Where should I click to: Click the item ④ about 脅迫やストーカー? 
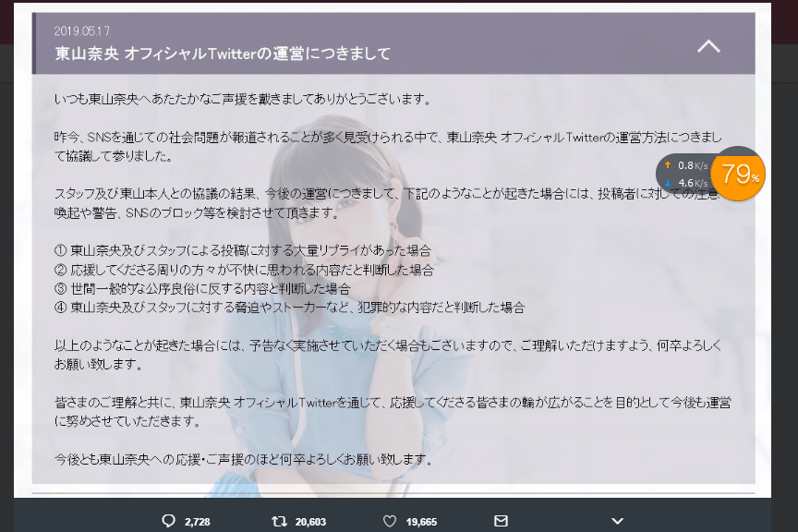coord(290,308)
